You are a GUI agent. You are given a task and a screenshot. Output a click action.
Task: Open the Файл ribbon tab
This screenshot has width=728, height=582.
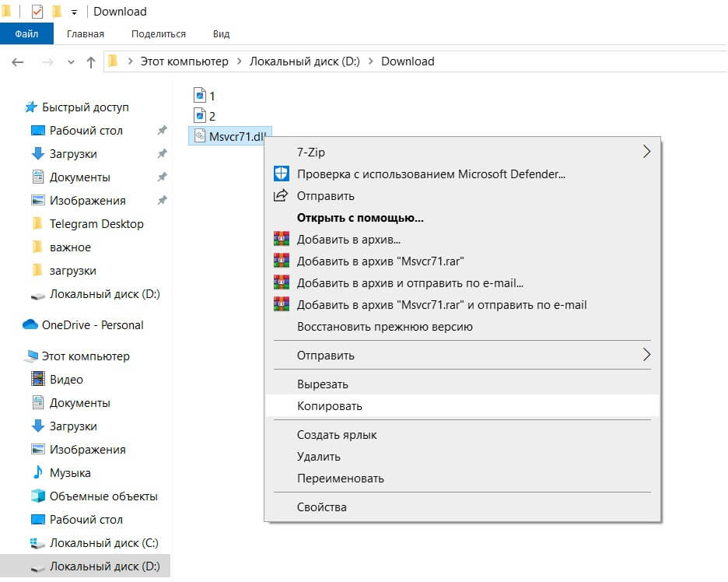click(x=26, y=34)
